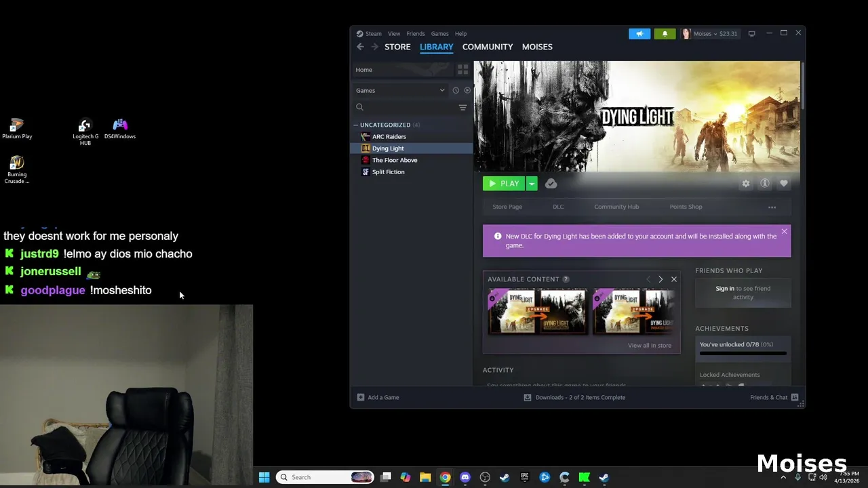Viewport: 868px width, 488px height.
Task: Open the Friends menu
Action: pyautogui.click(x=416, y=33)
